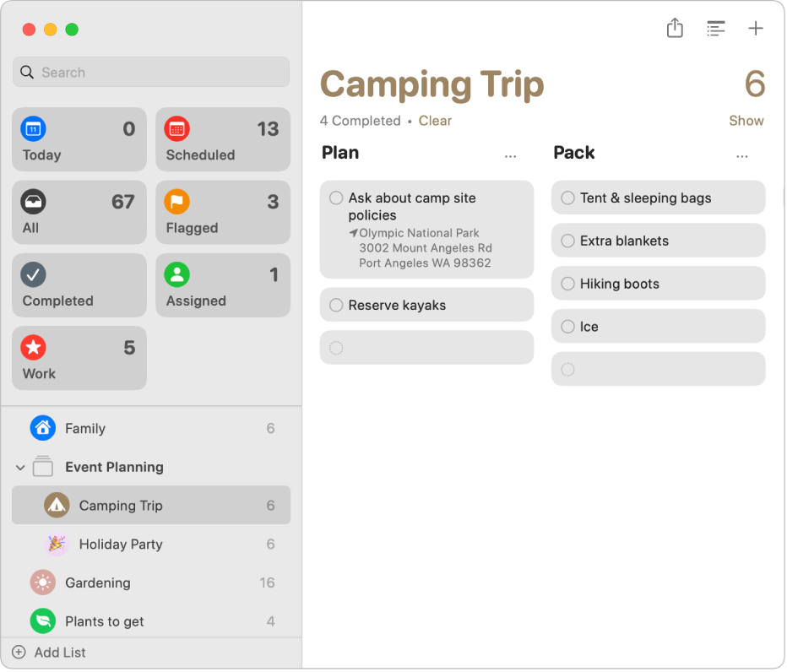This screenshot has width=787, height=672.
Task: Complete the Hiking boots reminder
Action: pyautogui.click(x=567, y=284)
